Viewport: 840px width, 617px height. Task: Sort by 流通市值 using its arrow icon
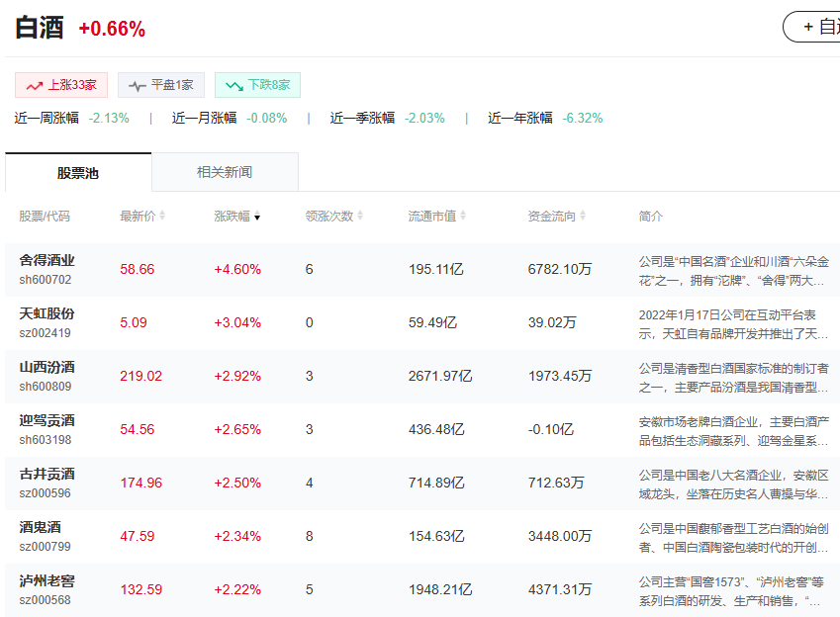pos(463,216)
